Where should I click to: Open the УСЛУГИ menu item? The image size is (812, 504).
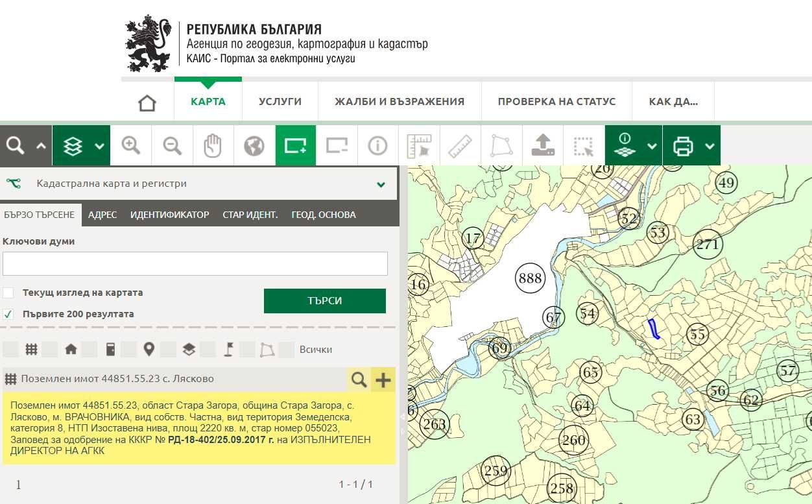tap(280, 102)
